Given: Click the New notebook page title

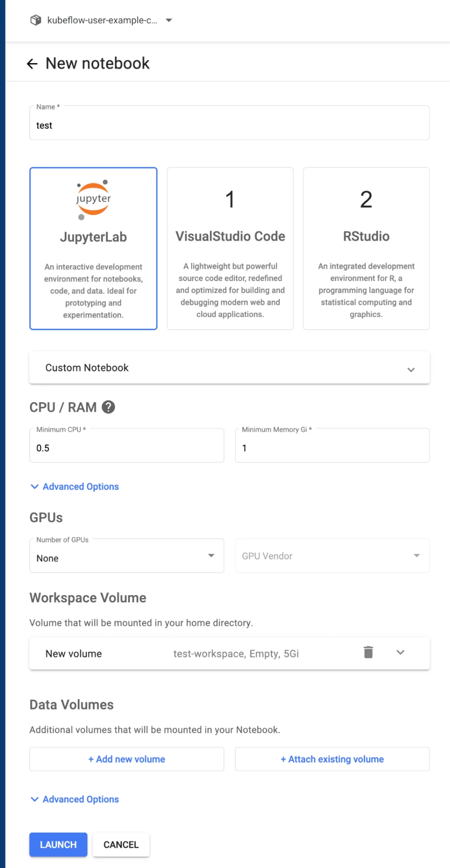Looking at the screenshot, I should pyautogui.click(x=98, y=64).
